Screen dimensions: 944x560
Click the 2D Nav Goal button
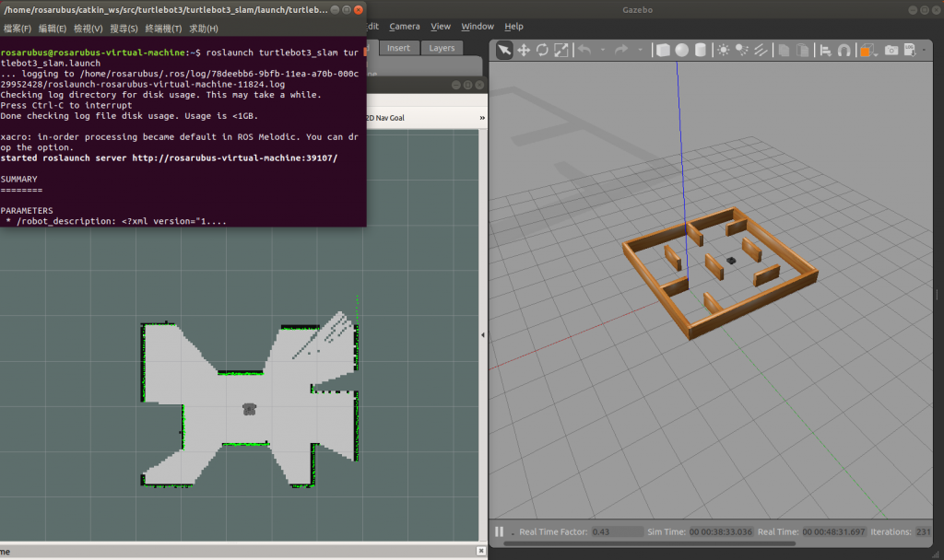(x=385, y=118)
